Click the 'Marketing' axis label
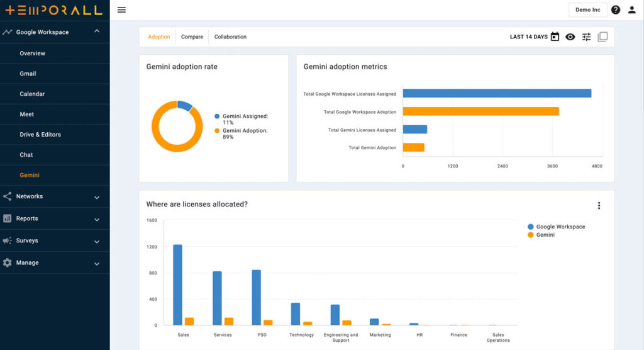644x350 pixels. click(x=380, y=335)
